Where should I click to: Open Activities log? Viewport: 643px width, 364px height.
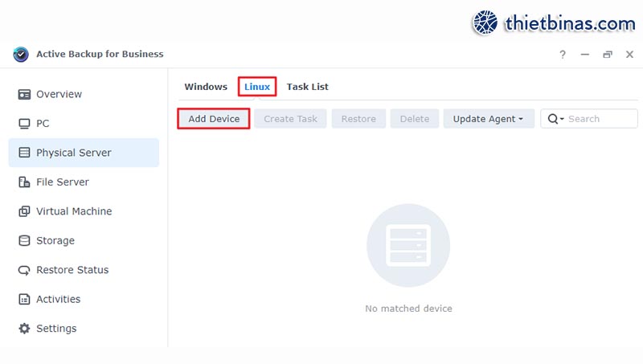click(84, 299)
